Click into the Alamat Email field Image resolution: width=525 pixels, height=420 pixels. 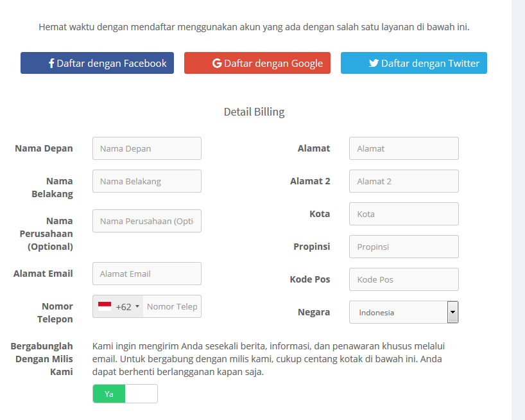point(147,274)
